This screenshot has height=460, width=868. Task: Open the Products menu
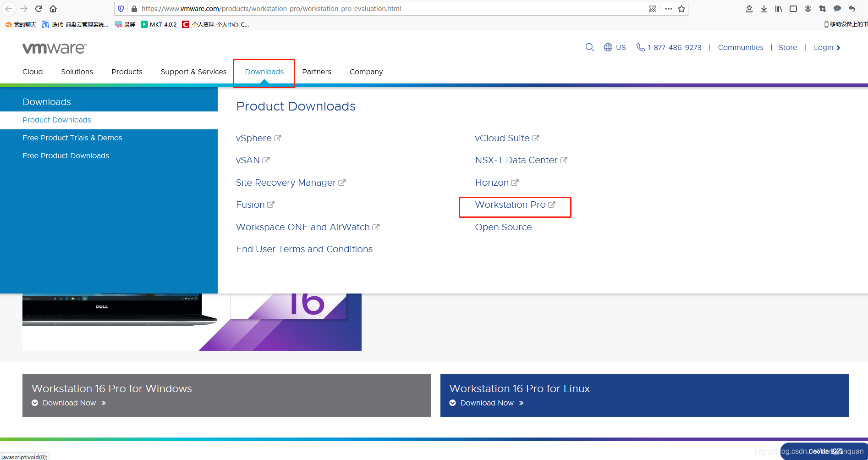point(127,72)
